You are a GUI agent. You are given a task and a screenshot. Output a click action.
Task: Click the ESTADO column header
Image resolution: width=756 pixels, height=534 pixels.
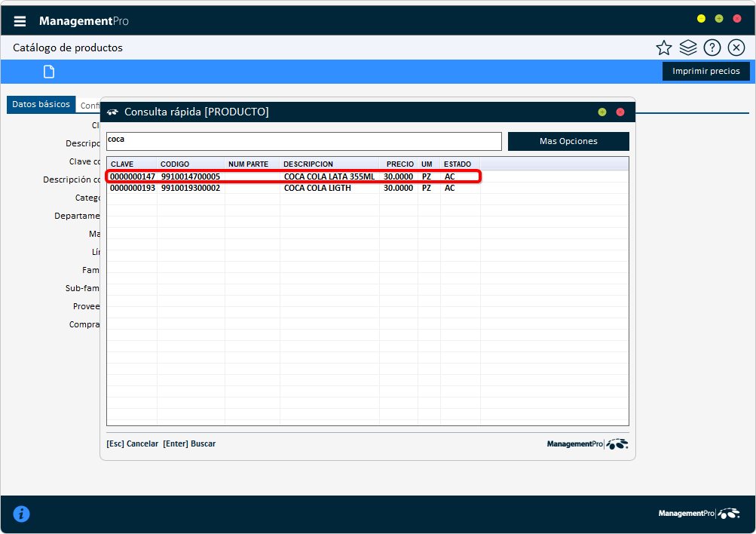click(459, 164)
